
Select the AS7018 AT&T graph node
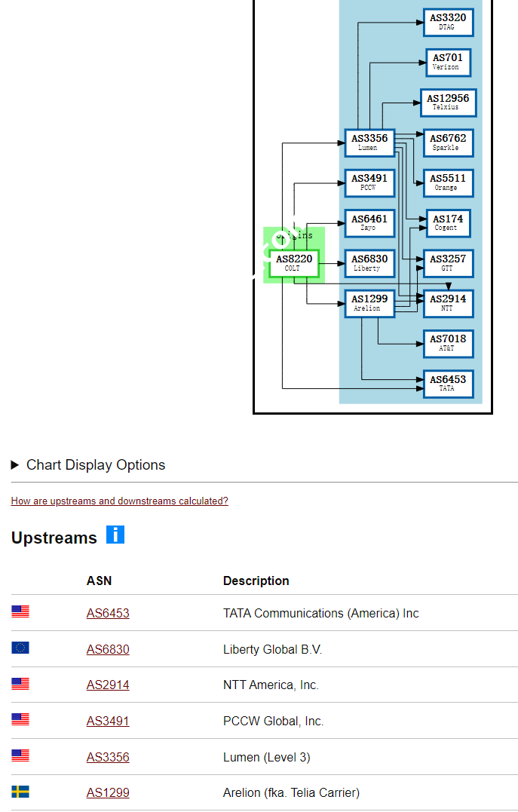click(448, 344)
